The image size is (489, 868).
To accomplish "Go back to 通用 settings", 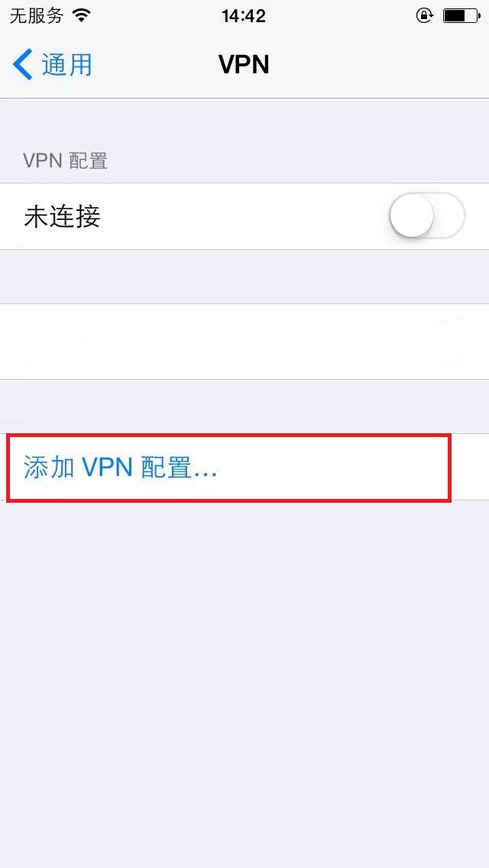I will pyautogui.click(x=53, y=64).
